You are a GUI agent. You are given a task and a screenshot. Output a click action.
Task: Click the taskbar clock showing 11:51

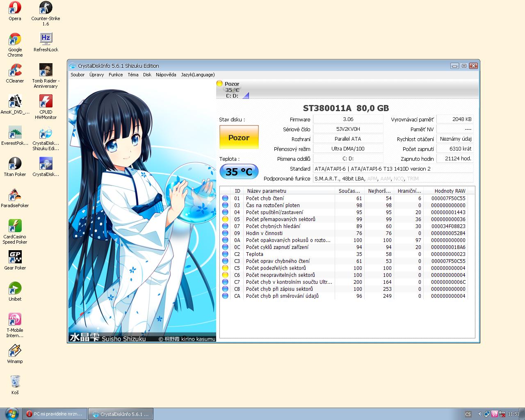[513, 414]
